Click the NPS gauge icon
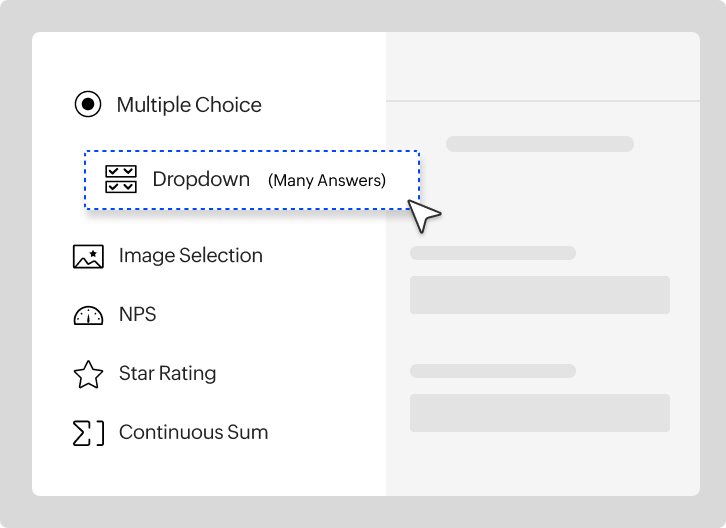This screenshot has width=726, height=528. point(88,315)
